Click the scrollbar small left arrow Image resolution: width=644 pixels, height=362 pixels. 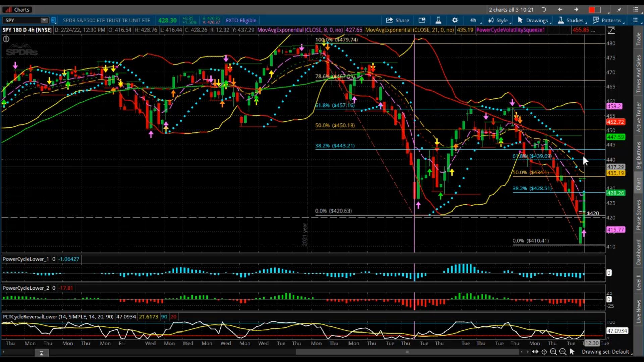coord(522,352)
